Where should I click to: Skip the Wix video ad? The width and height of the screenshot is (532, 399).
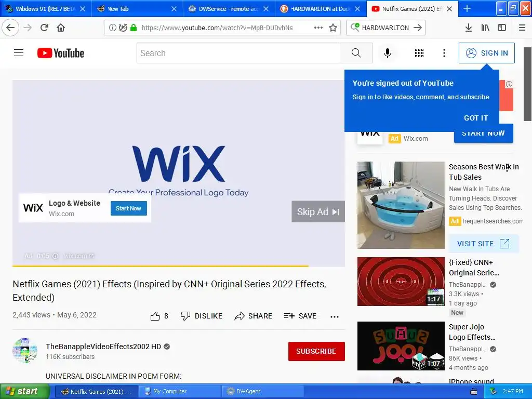318,212
